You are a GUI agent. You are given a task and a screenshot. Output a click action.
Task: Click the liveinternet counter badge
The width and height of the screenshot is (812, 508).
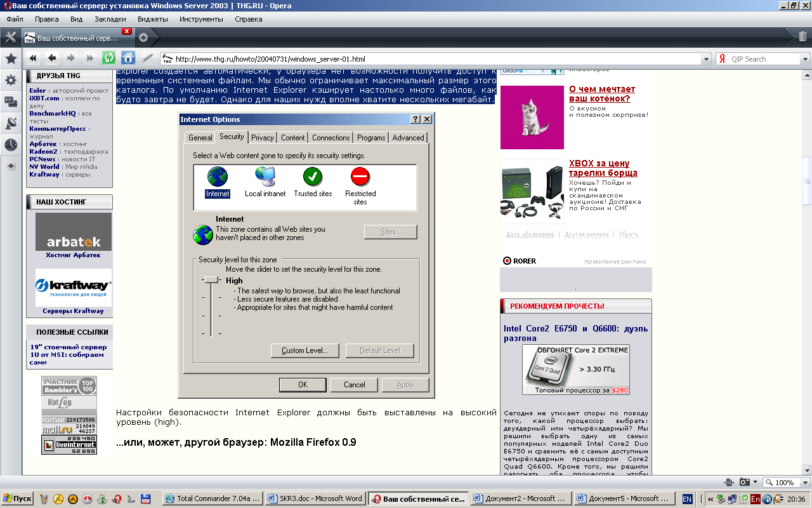pyautogui.click(x=69, y=444)
